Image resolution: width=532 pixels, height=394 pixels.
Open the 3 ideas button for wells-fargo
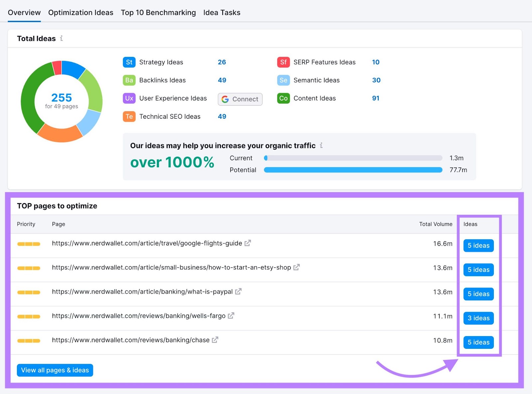(x=478, y=318)
